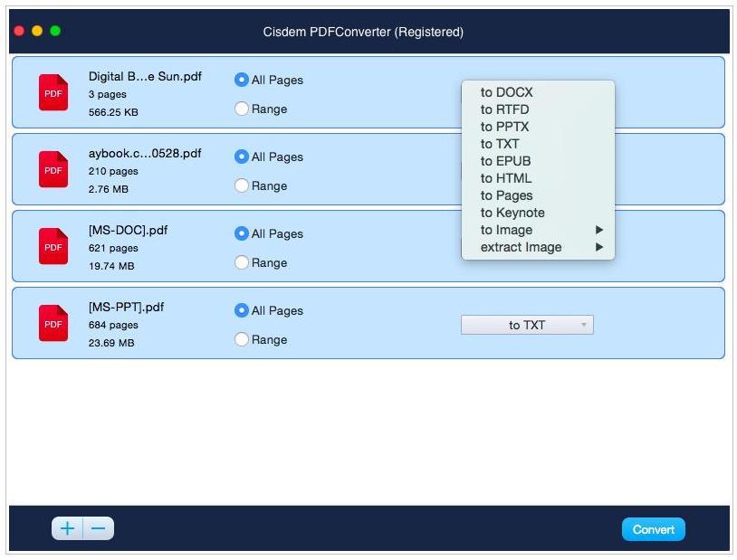Choose 'to Pages' in the format menu
This screenshot has height=560, width=737.
click(538, 195)
